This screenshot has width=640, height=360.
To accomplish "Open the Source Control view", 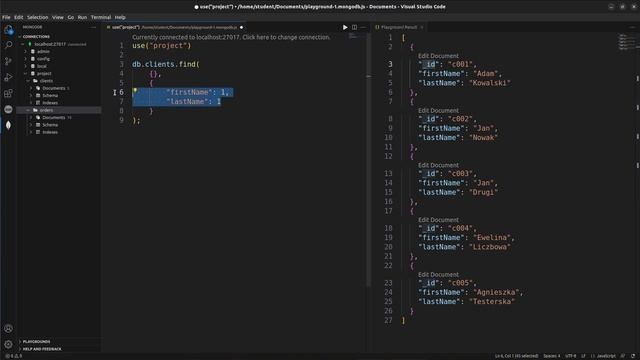I will (x=8, y=61).
